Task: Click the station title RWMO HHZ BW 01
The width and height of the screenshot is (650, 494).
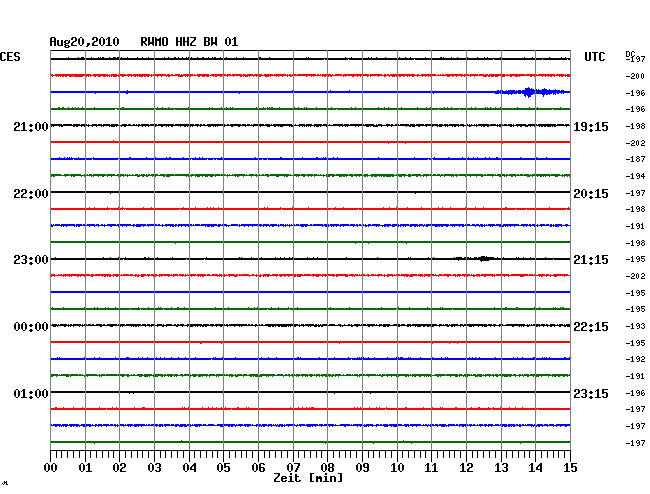Action: (x=189, y=42)
